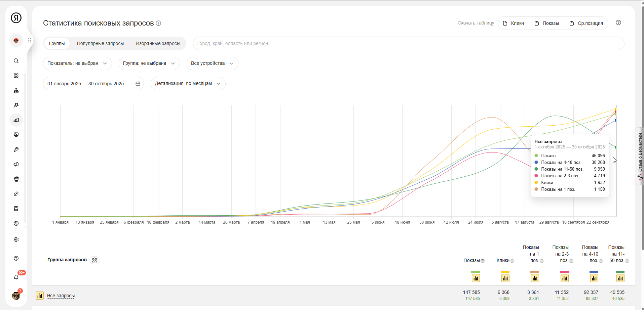The width and height of the screenshot is (644, 310).
Task: Open the chain links icon in the sidebar
Action: (x=16, y=194)
